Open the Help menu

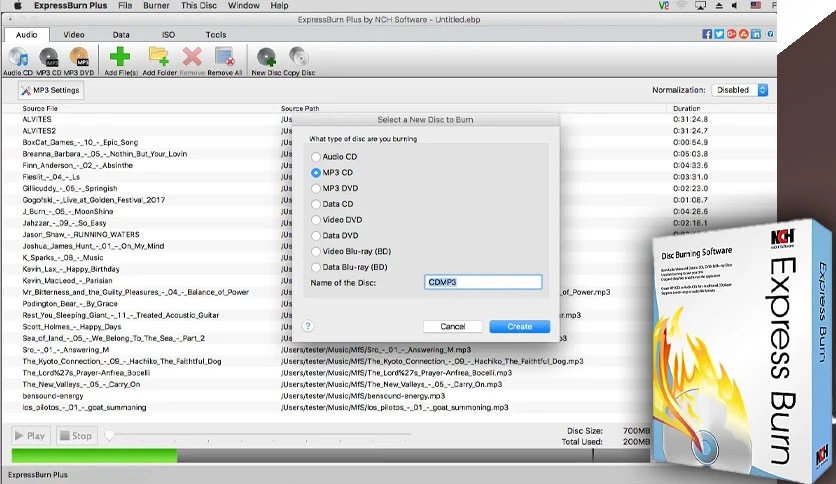click(x=279, y=5)
